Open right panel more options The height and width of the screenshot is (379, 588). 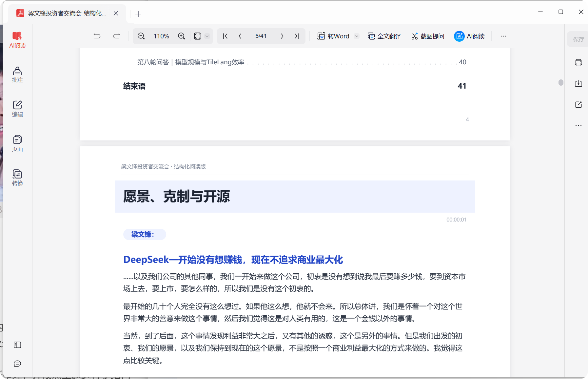pyautogui.click(x=578, y=126)
